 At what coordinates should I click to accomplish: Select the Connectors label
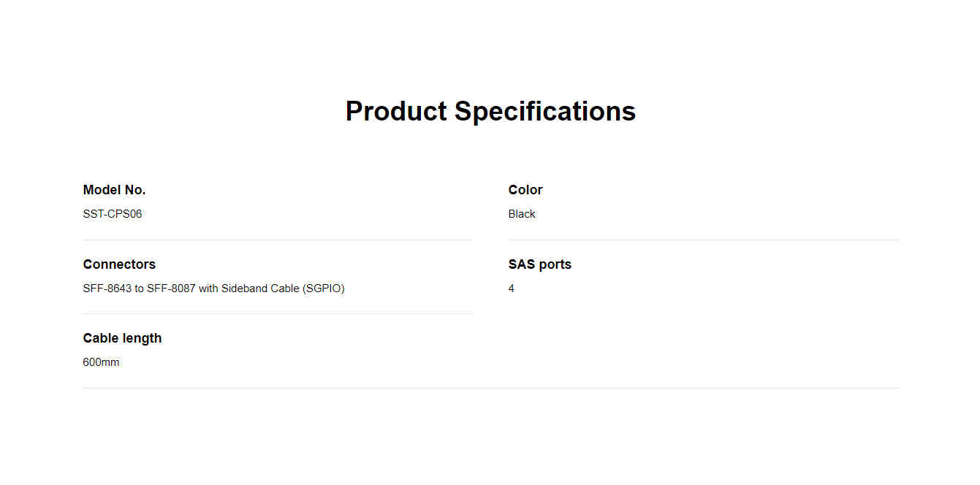(x=119, y=264)
